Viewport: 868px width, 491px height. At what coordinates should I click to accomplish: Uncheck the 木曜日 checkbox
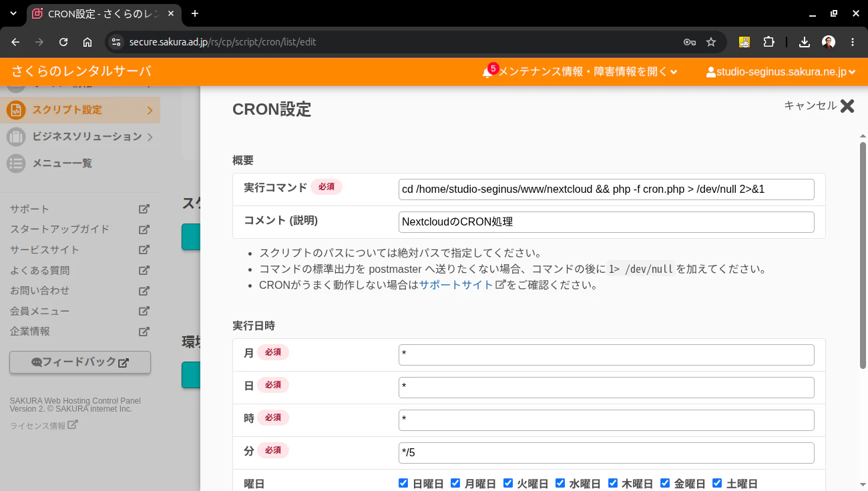613,483
